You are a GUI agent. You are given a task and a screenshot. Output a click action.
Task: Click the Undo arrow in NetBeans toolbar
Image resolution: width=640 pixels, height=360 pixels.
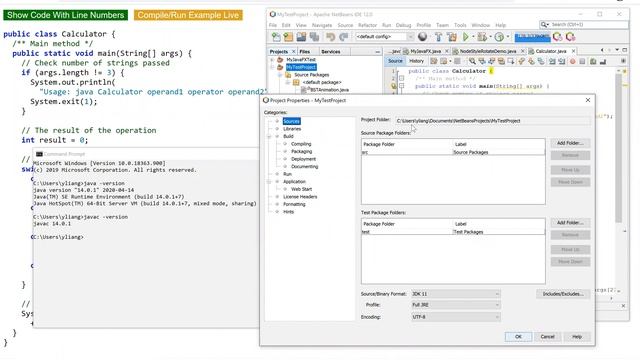(331, 37)
